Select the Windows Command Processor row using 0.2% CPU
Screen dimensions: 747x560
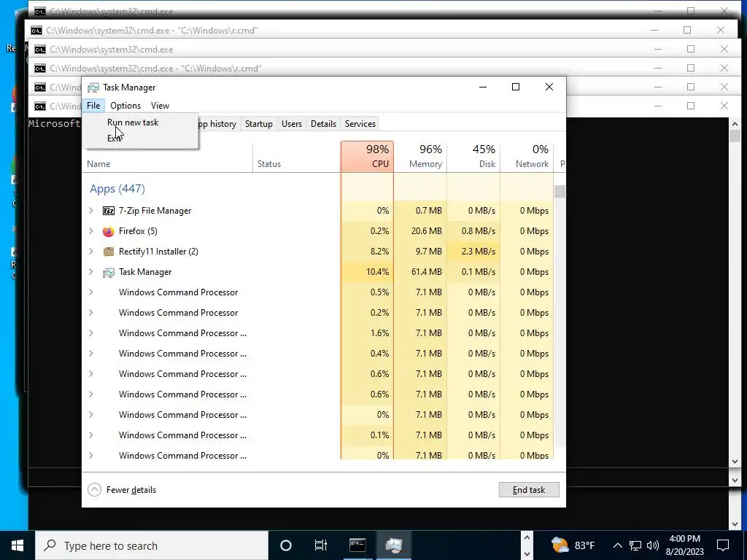point(318,313)
